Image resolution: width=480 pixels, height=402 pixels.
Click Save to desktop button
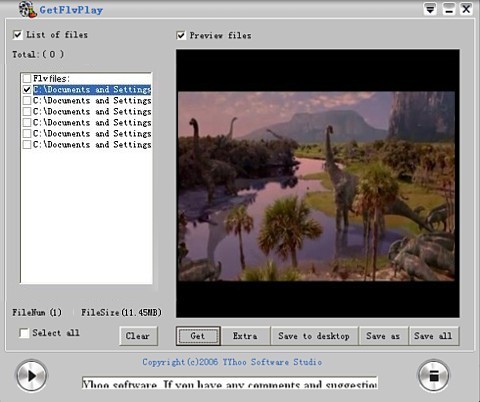(314, 336)
